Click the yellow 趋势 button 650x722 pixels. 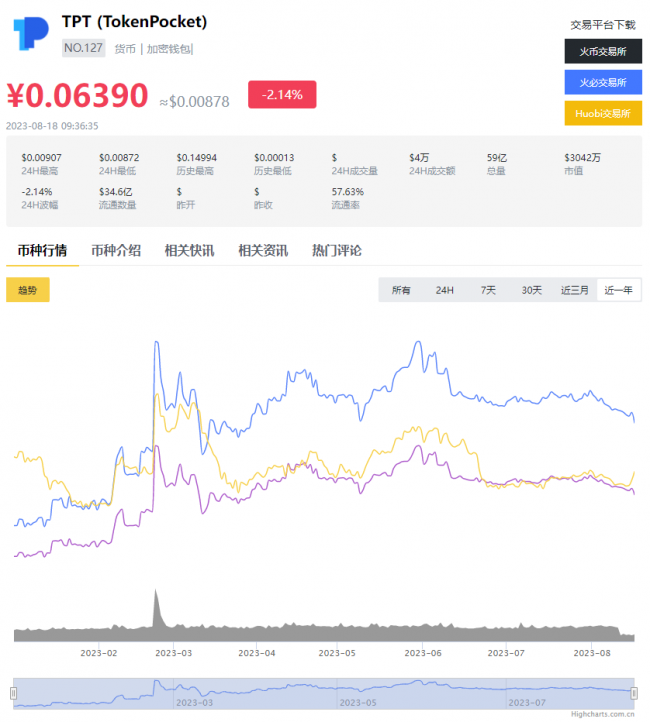(x=28, y=290)
